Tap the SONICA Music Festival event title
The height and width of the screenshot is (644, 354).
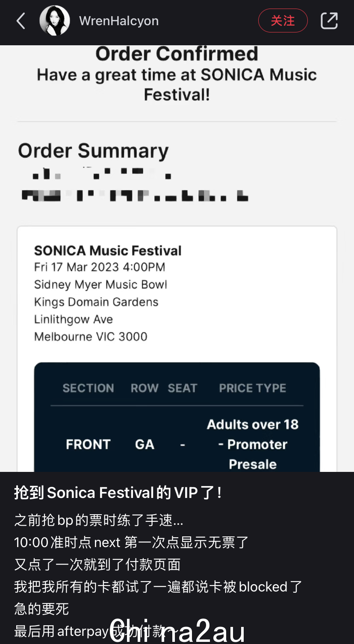[x=108, y=251]
